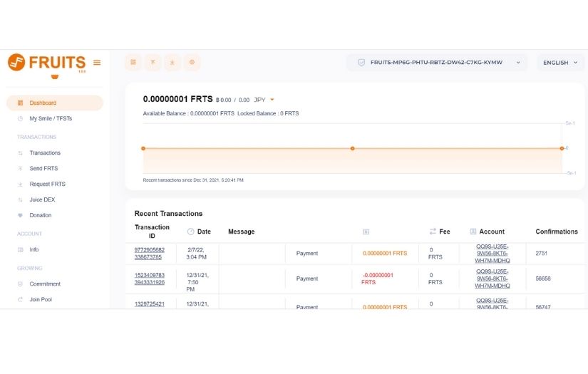
Task: Click the Recent Transactions heading
Action: (168, 214)
